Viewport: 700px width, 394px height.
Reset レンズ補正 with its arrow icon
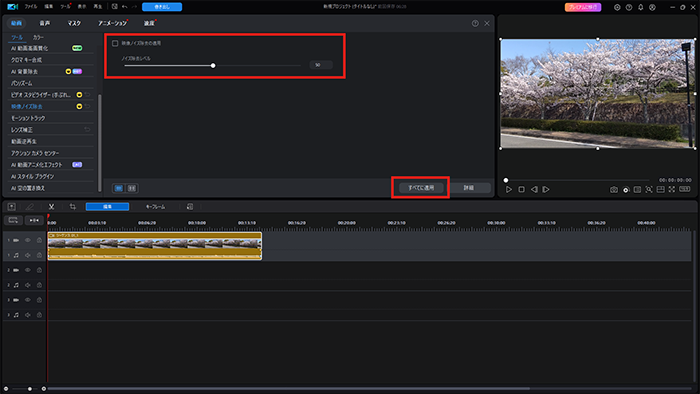tap(88, 130)
